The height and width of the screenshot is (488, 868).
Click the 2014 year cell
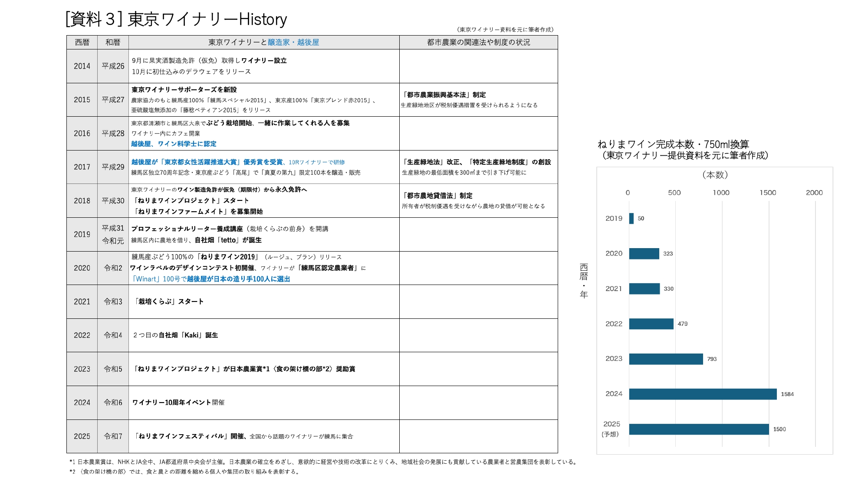coord(82,66)
